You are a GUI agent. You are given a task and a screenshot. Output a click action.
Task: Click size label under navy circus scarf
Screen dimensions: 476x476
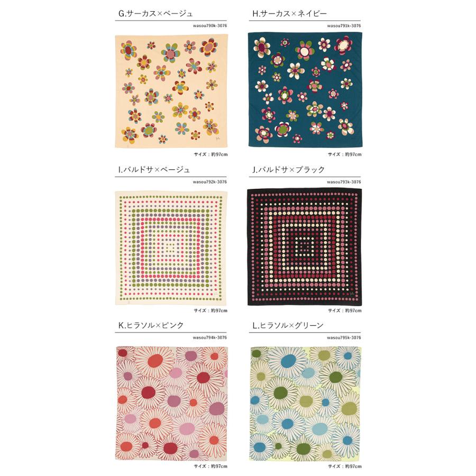pos(344,154)
